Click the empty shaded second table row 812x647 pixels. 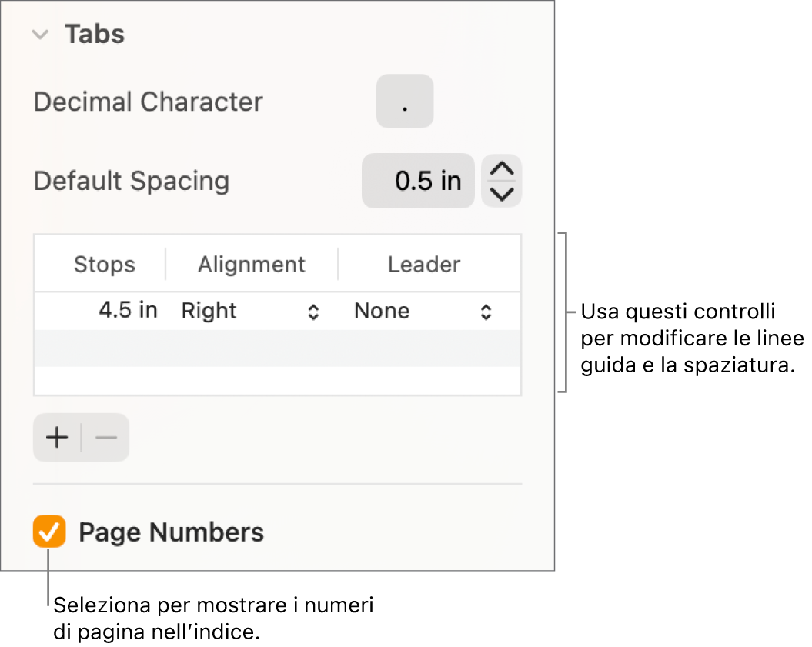[277, 349]
